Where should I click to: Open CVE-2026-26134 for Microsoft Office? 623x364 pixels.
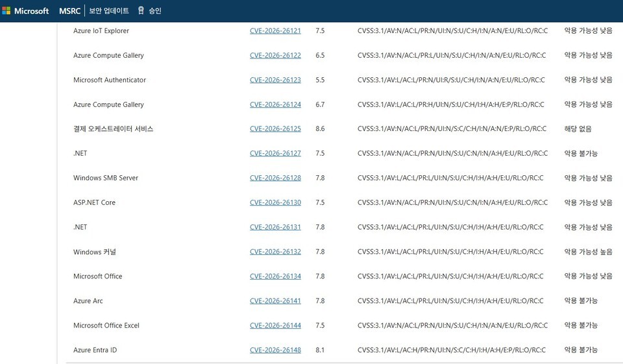pyautogui.click(x=275, y=276)
